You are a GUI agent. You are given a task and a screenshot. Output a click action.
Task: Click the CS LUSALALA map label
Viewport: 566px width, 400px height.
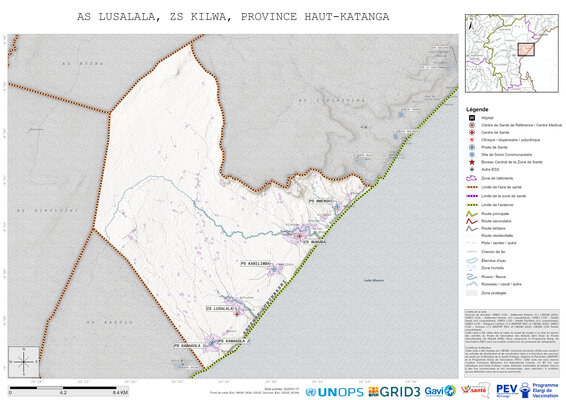[x=220, y=309]
